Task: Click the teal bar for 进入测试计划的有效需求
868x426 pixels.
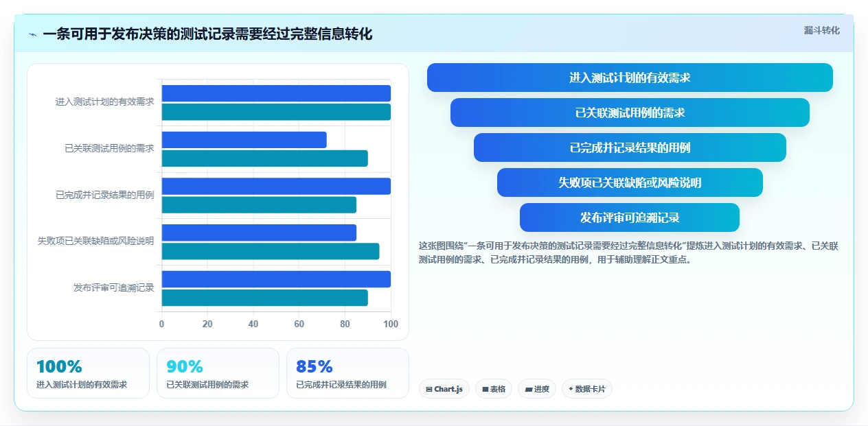Action: pyautogui.click(x=276, y=112)
